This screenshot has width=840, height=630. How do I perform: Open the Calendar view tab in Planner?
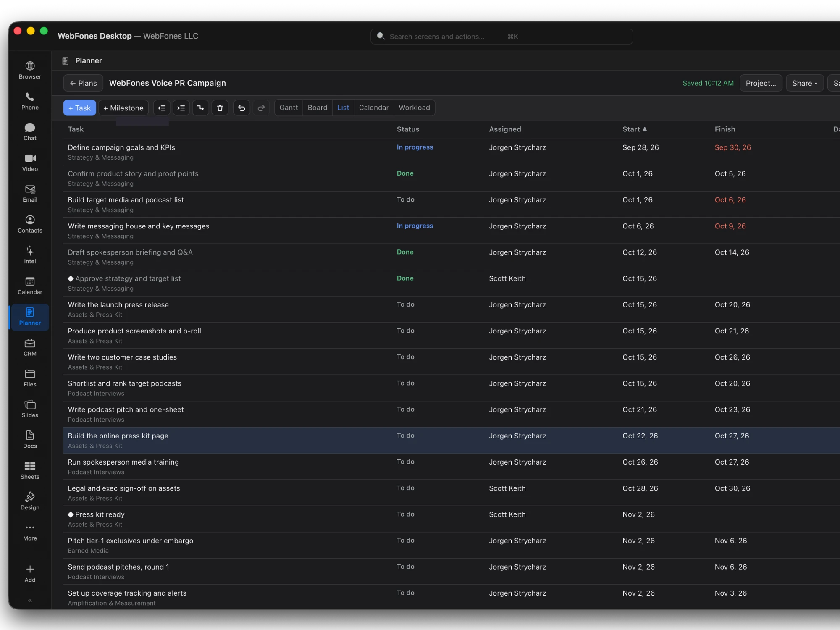click(374, 108)
